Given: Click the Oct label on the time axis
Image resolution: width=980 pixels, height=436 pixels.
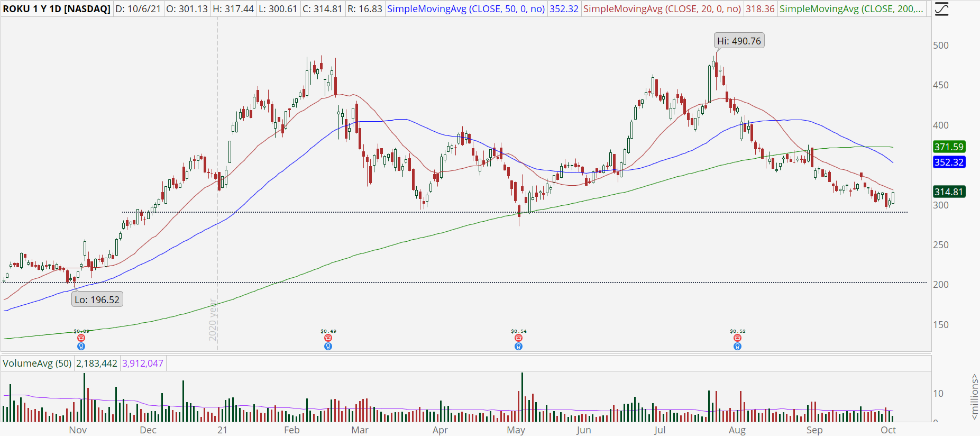Looking at the screenshot, I should (x=888, y=430).
